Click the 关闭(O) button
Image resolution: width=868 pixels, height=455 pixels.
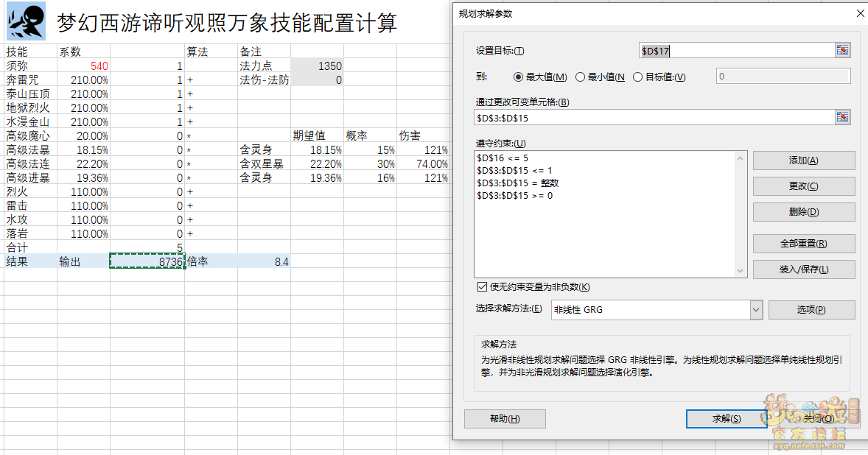[818, 418]
